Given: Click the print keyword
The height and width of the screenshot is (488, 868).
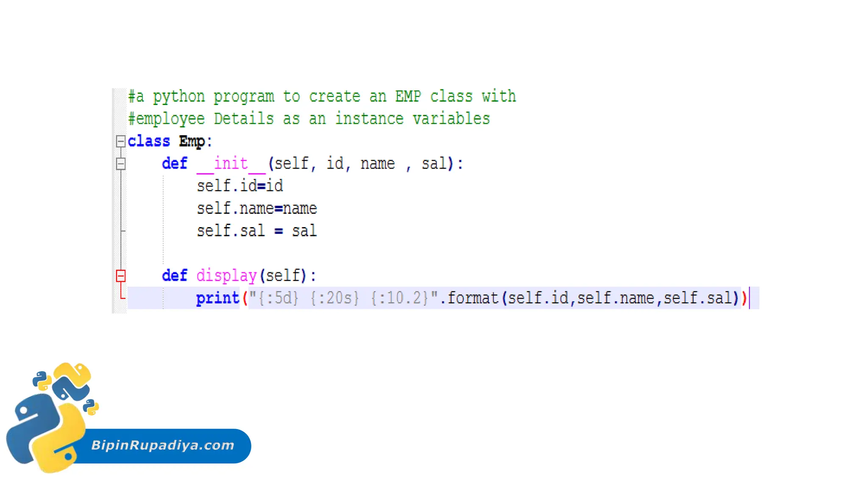Looking at the screenshot, I should click(x=217, y=298).
